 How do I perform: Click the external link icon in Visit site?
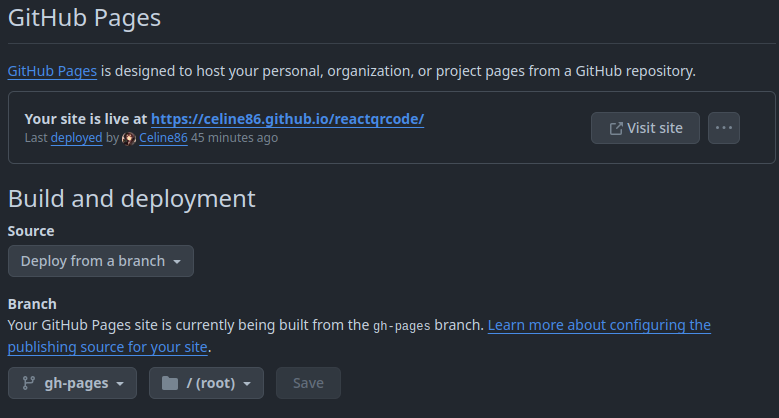[616, 129]
